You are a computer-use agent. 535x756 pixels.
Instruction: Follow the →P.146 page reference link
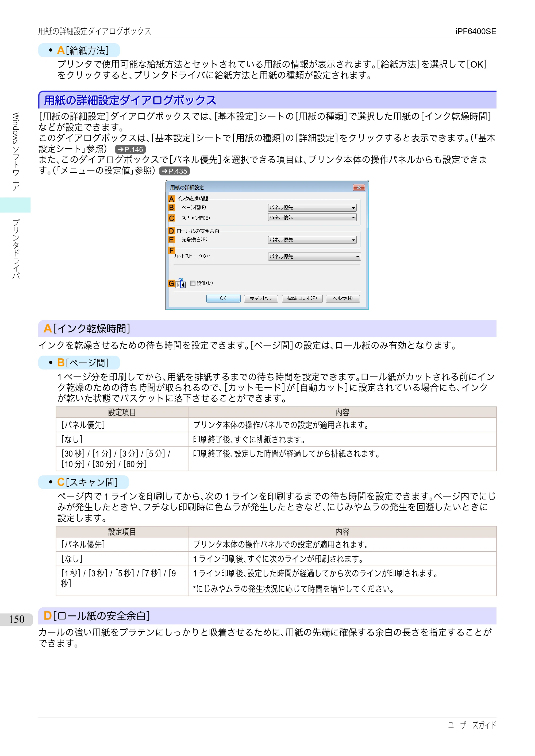(130, 149)
